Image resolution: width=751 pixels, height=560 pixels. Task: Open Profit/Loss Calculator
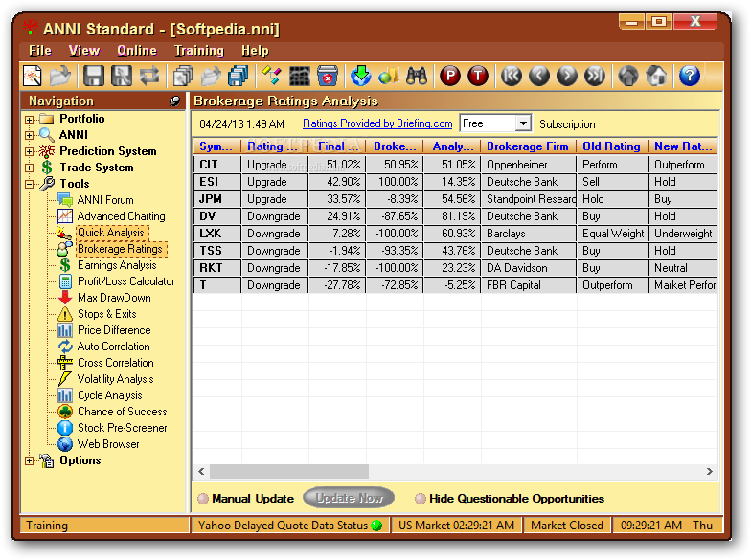tap(126, 281)
